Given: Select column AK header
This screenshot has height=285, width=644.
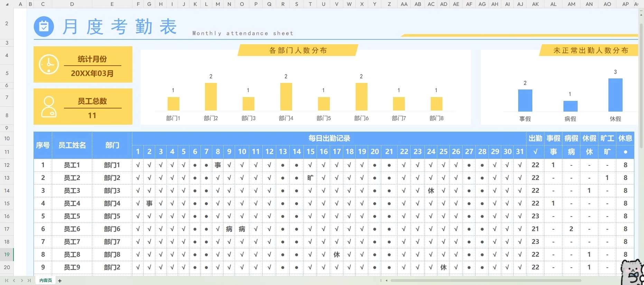Looking at the screenshot, I should (x=535, y=4).
